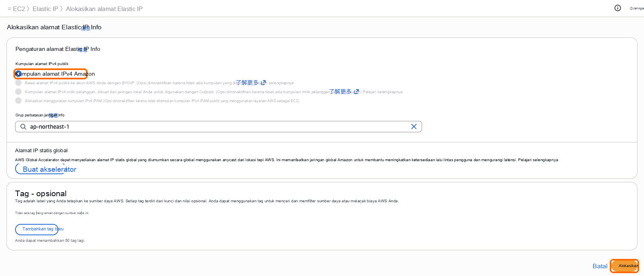Cancel with the Batal button
Screen dimensions: 644x276
[600, 266]
